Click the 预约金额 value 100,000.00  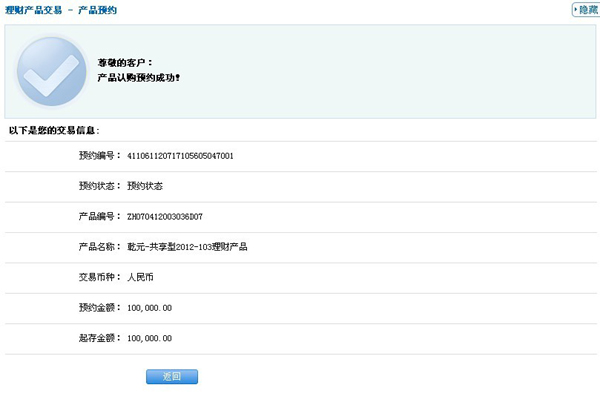point(150,308)
